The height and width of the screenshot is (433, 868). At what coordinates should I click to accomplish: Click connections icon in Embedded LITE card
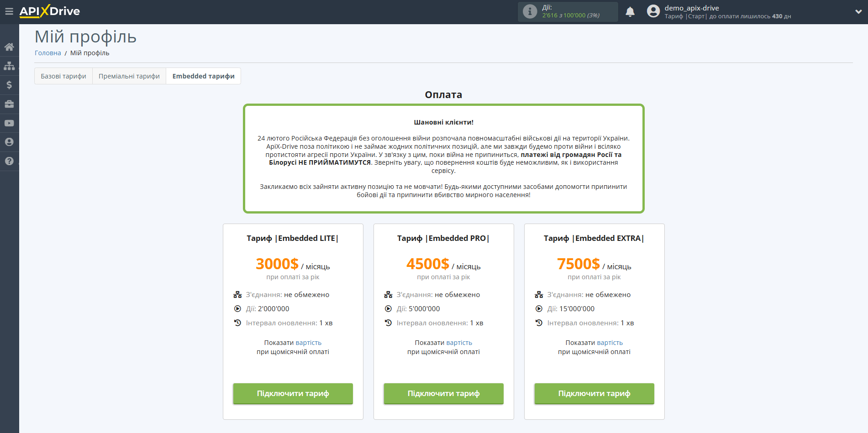pos(237,295)
